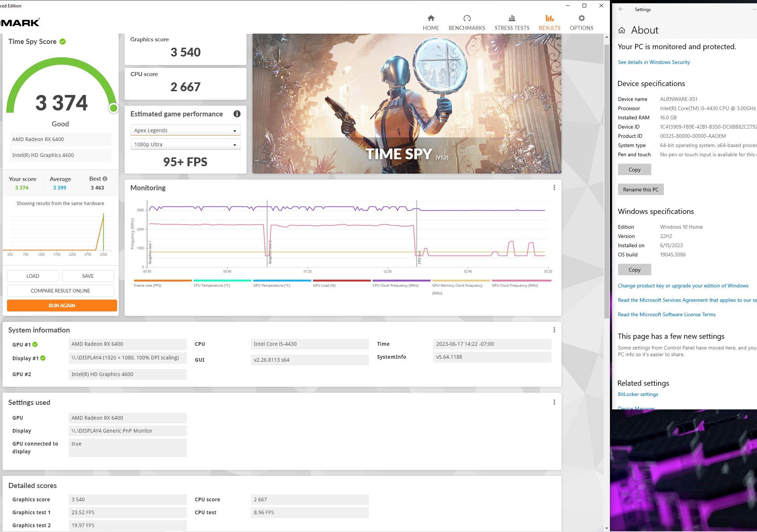Open the Settings used three-dot menu
Viewport: 757px width, 532px height.
click(x=554, y=402)
